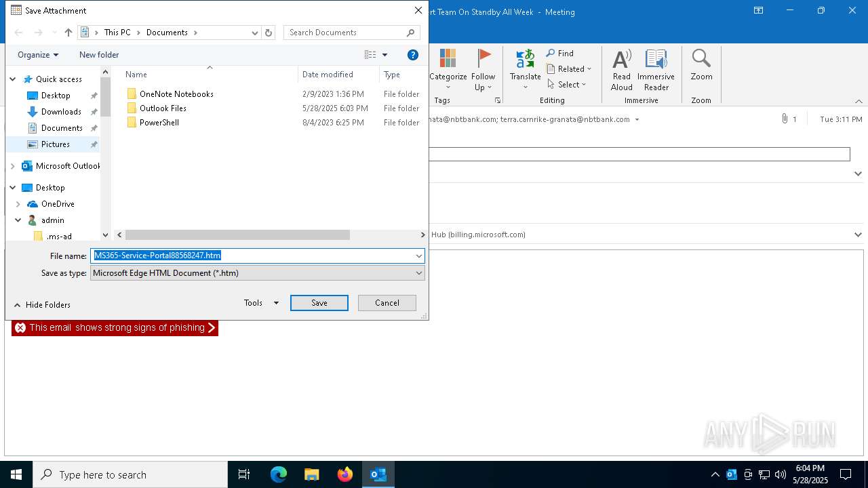Click the Save button in dialog
Viewport: 868px width, 488px height.
[319, 303]
